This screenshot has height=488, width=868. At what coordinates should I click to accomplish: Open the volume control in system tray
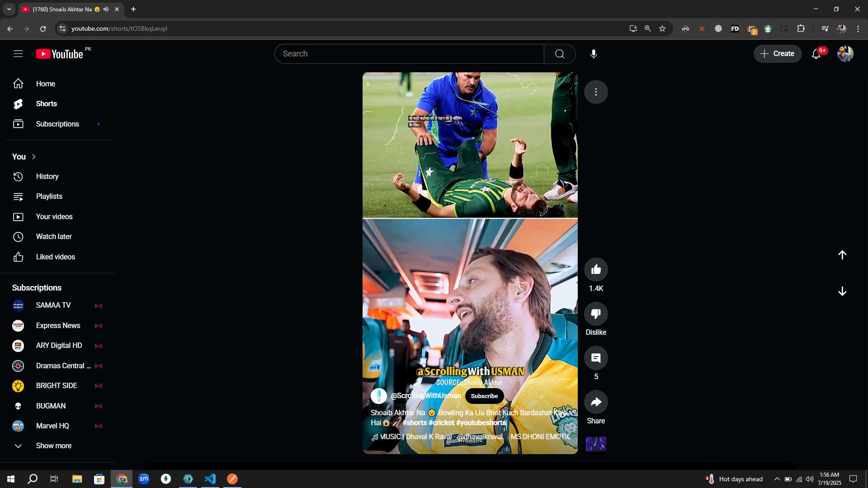[x=810, y=479]
